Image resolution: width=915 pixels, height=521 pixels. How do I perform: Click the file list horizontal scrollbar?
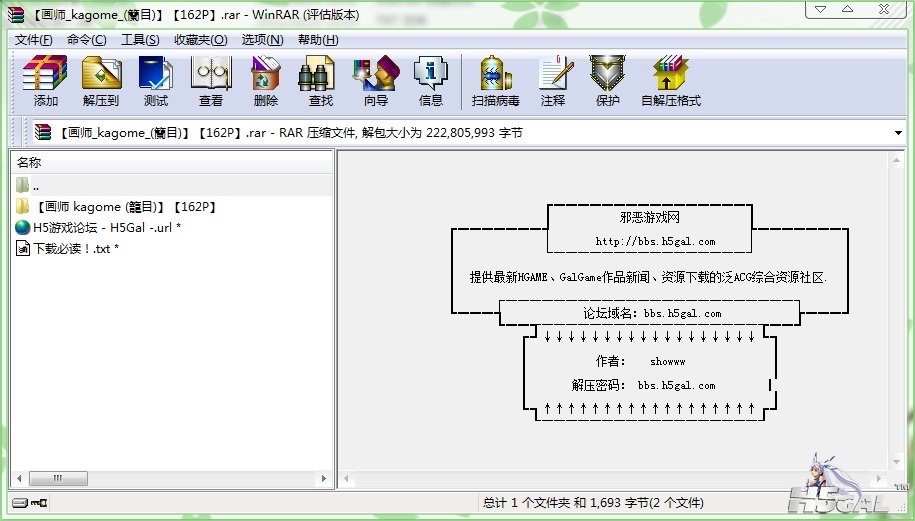tap(170, 479)
